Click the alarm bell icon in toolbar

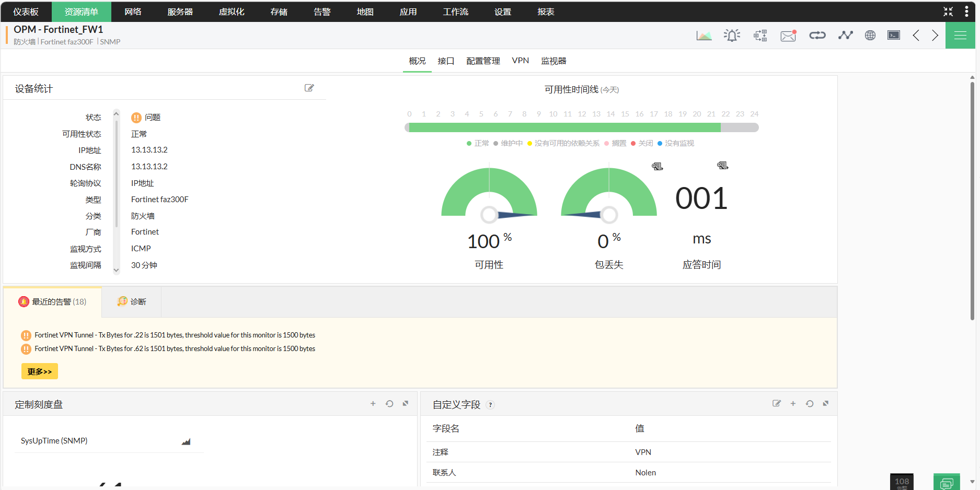(x=732, y=36)
